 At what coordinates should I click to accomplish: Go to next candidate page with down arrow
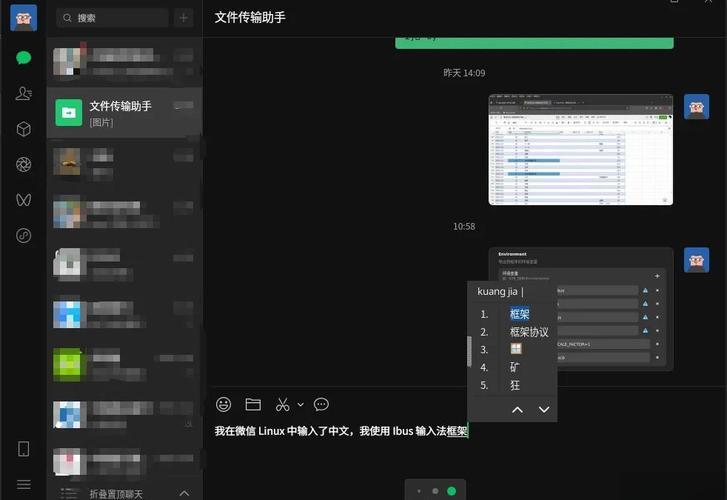click(544, 410)
